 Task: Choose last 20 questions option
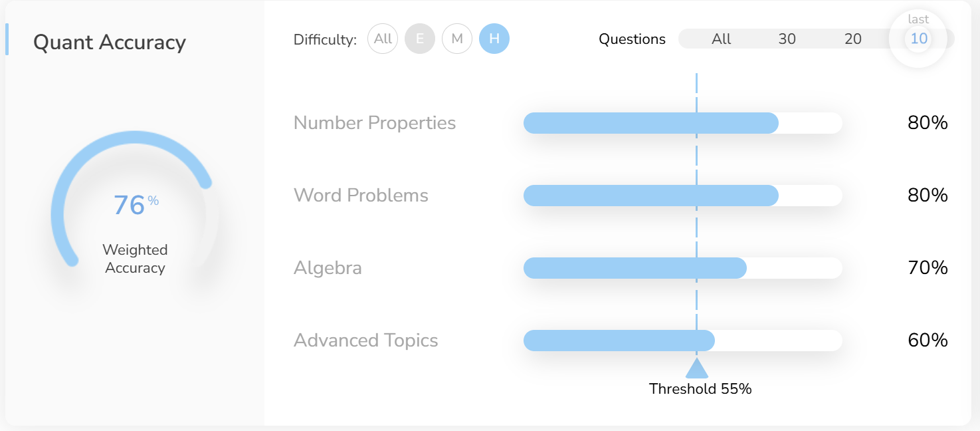pyautogui.click(x=852, y=39)
